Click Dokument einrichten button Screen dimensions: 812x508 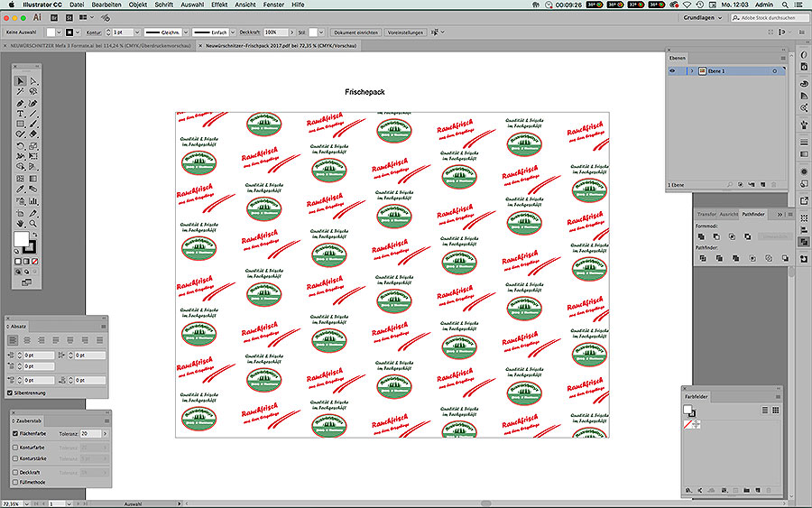[355, 32]
